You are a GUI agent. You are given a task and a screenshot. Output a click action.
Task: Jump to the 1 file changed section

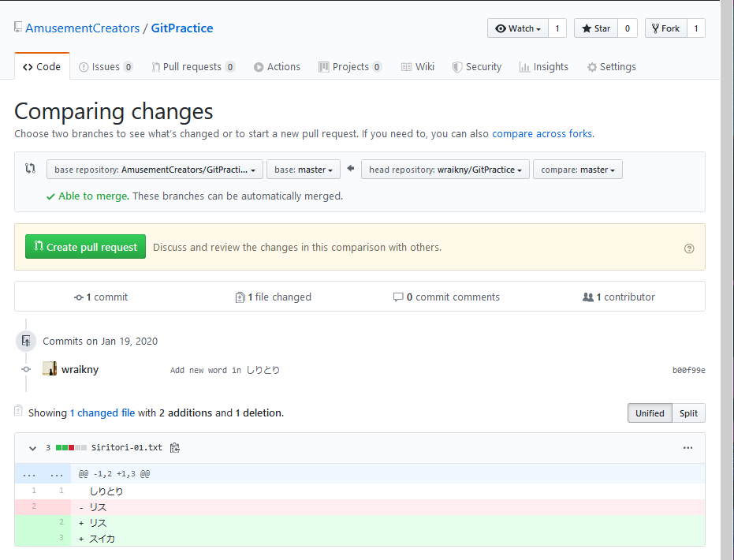pos(273,297)
